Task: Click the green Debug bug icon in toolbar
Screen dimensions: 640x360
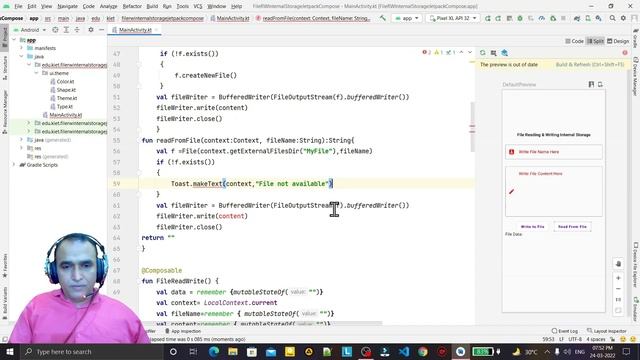Action: pos(520,18)
